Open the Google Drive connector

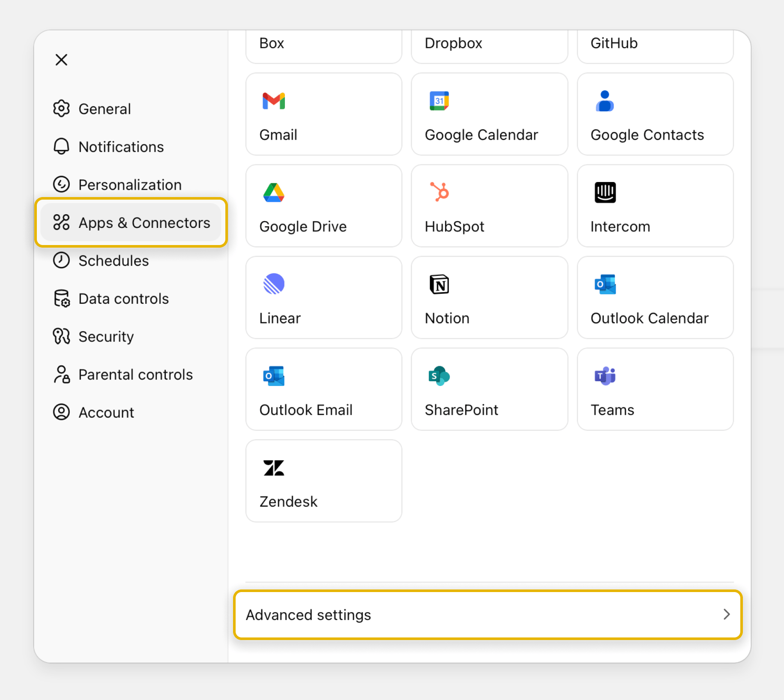(x=323, y=206)
